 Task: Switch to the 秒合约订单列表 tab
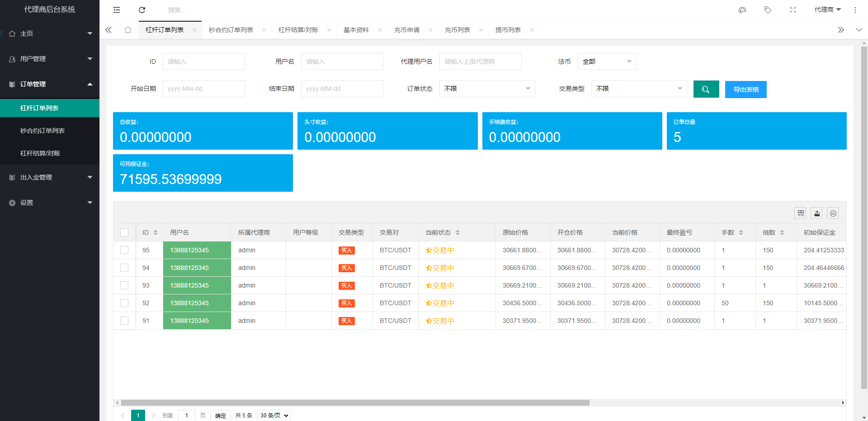(x=231, y=30)
